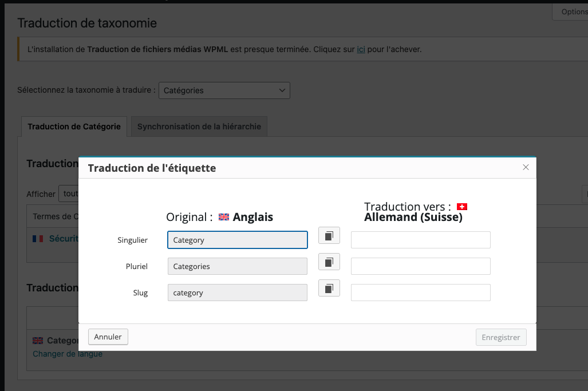Follow the "ici" link in the notice
This screenshot has width=588, height=391.
tap(361, 49)
